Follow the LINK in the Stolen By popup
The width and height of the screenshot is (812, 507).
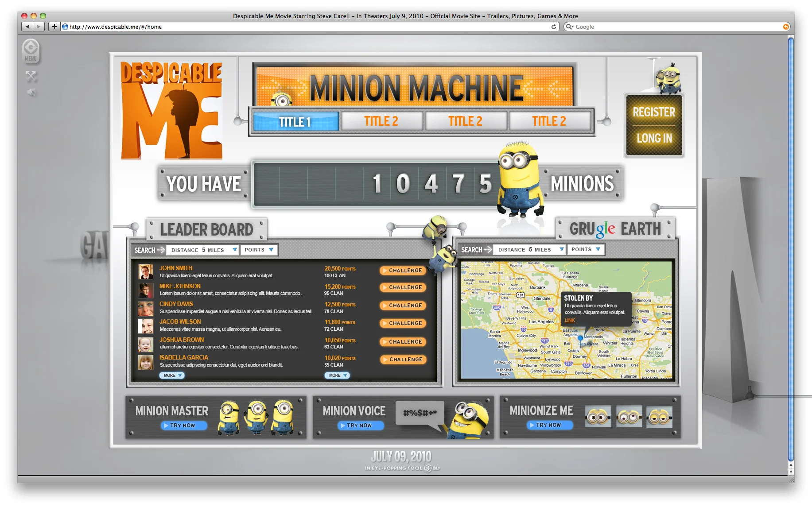tap(570, 320)
